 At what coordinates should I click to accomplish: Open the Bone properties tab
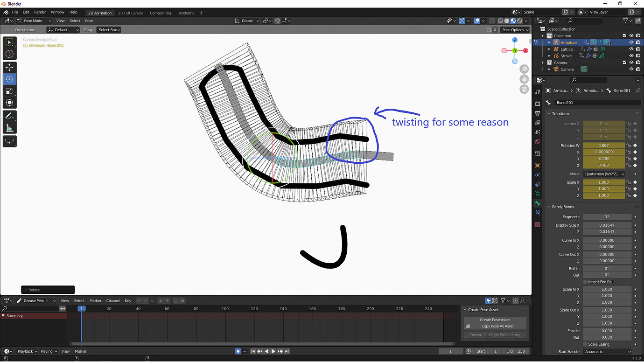pyautogui.click(x=538, y=203)
